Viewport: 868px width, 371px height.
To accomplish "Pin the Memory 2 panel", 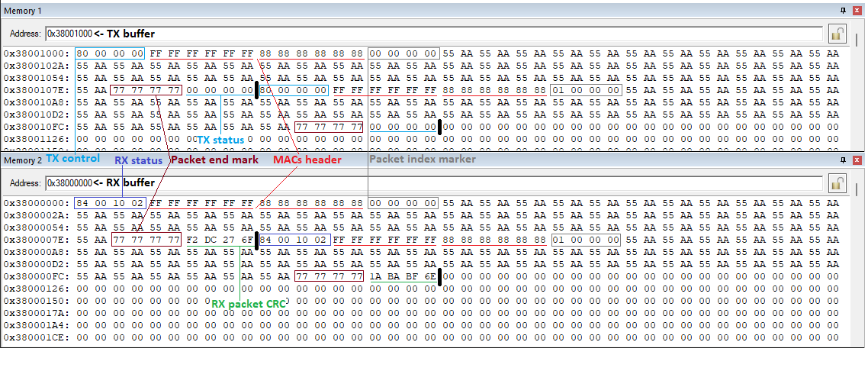I will 843,160.
